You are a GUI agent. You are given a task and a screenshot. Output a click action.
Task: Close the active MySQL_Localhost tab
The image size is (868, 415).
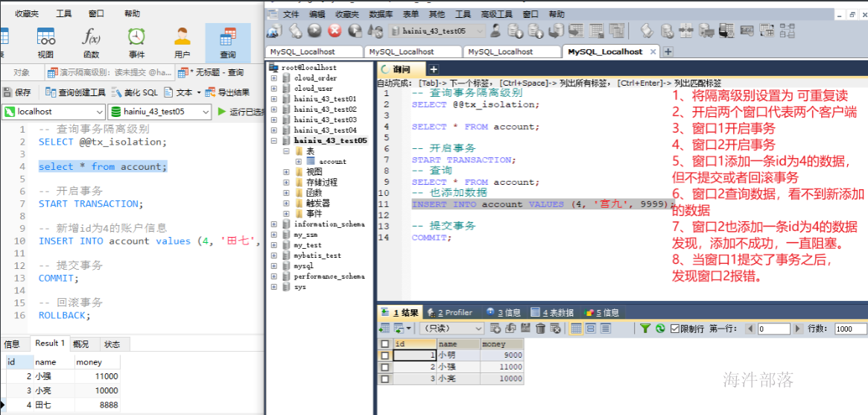coord(653,51)
